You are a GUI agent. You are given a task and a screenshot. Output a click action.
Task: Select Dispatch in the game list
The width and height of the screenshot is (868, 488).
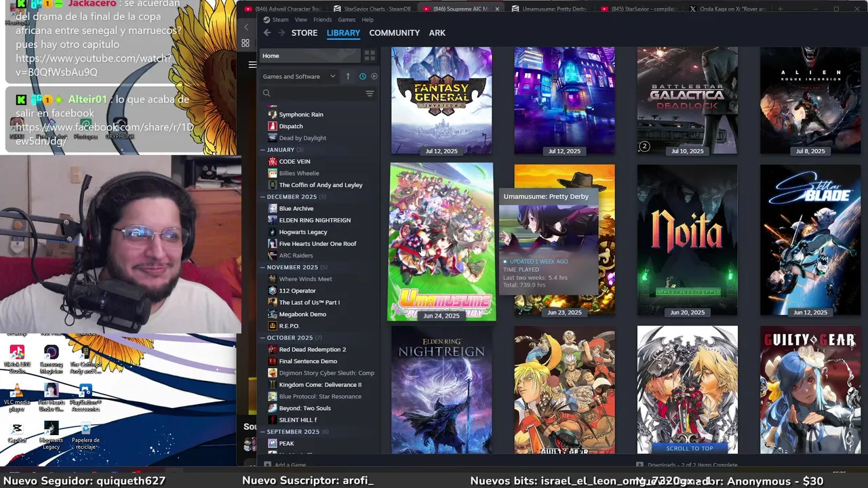pyautogui.click(x=290, y=126)
